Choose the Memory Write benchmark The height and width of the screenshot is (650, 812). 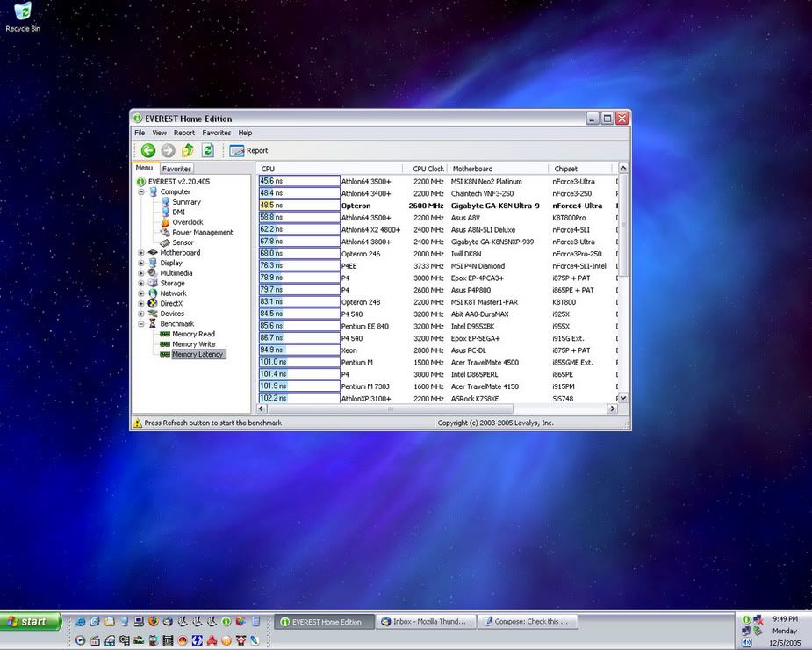click(193, 344)
